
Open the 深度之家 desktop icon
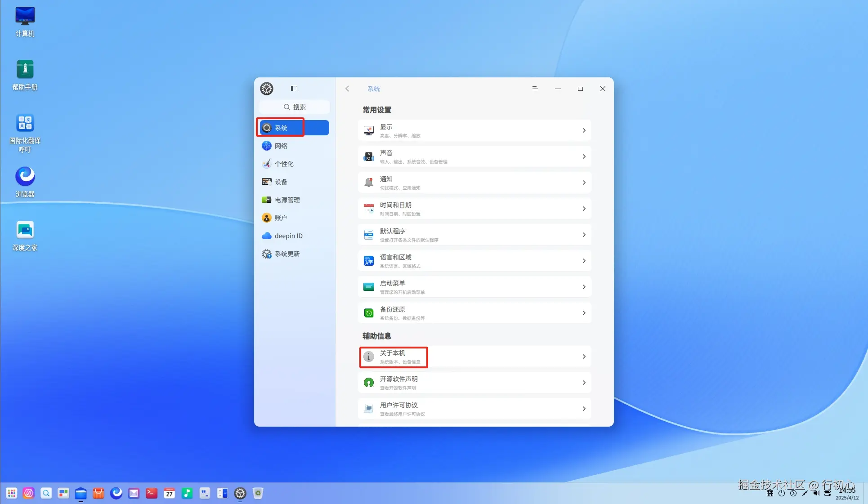pos(25,236)
